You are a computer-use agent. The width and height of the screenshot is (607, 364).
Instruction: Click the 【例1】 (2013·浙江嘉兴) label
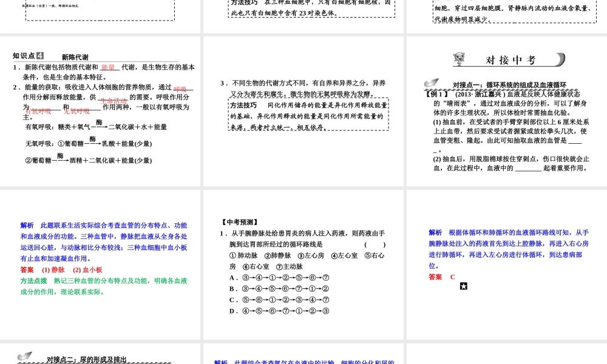[464, 94]
